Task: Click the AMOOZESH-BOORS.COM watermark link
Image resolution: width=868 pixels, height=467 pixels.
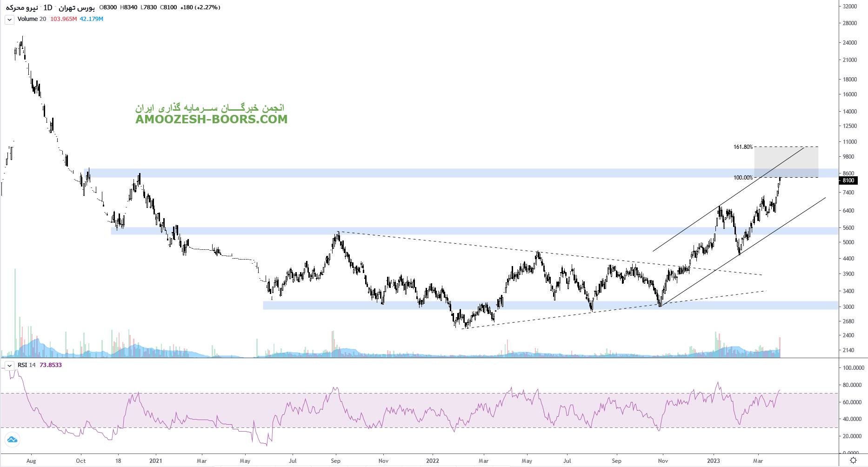Action: coord(211,120)
